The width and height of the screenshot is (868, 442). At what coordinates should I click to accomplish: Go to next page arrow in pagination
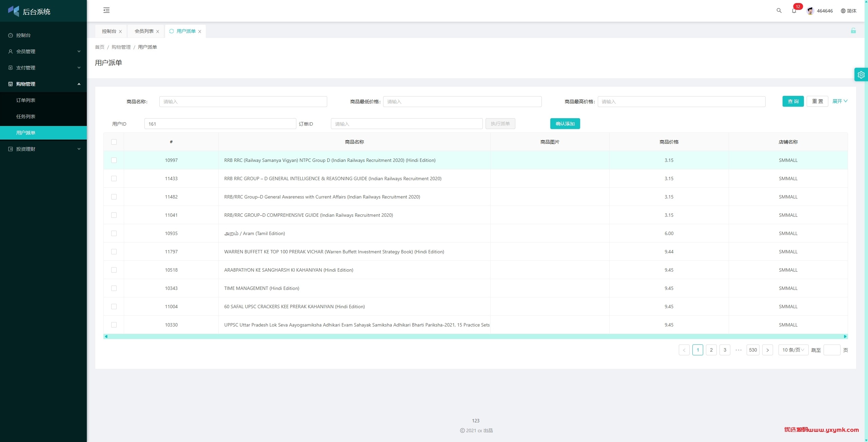pyautogui.click(x=767, y=350)
